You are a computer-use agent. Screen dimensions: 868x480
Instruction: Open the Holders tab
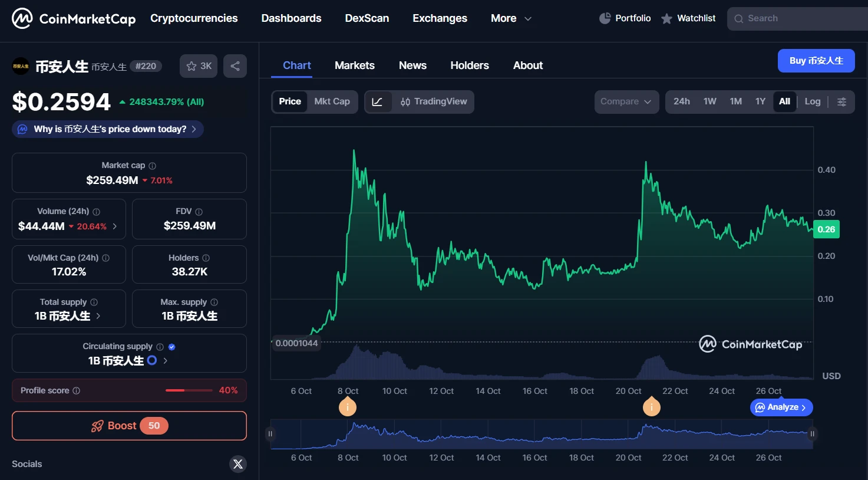pyautogui.click(x=469, y=65)
